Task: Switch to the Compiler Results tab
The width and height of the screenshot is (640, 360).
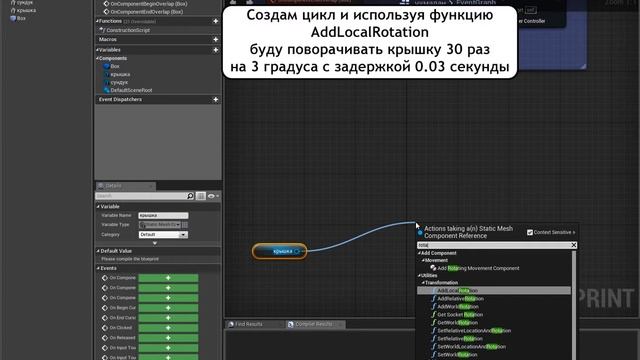Action: point(314,324)
